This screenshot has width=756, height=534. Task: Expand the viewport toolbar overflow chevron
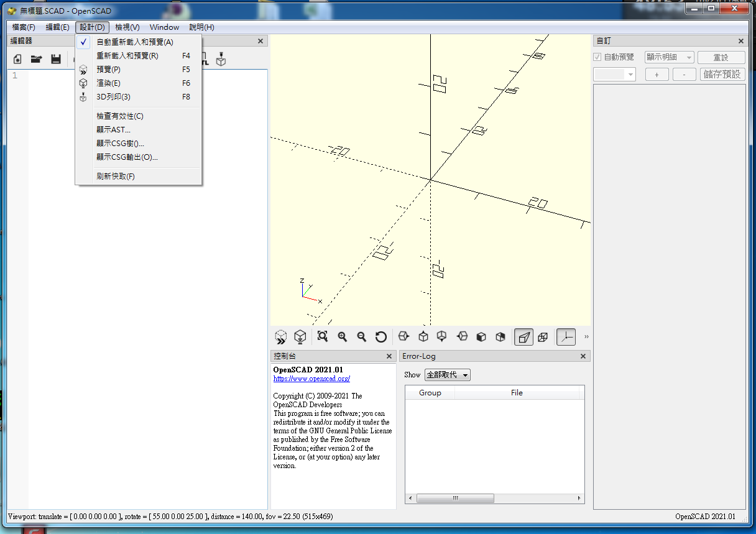[x=586, y=337]
